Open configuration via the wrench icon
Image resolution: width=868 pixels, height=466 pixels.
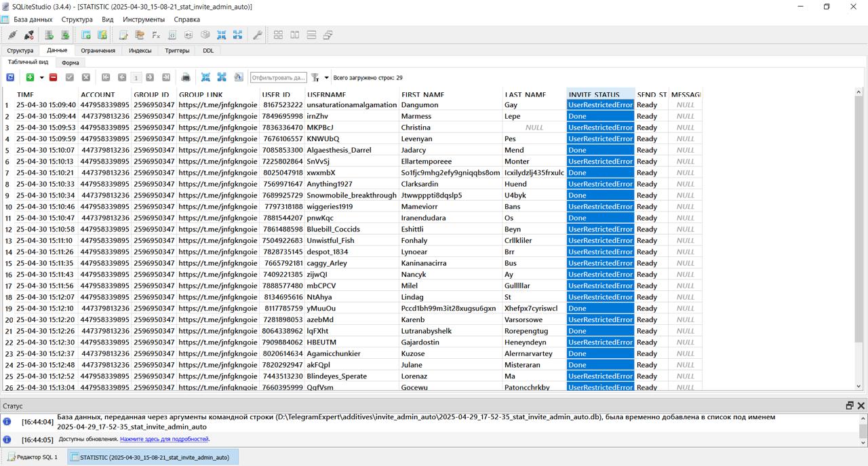pos(258,35)
